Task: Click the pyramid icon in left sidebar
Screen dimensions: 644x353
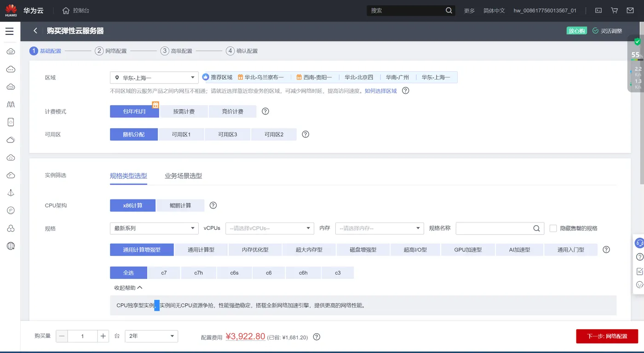Action: click(x=11, y=193)
